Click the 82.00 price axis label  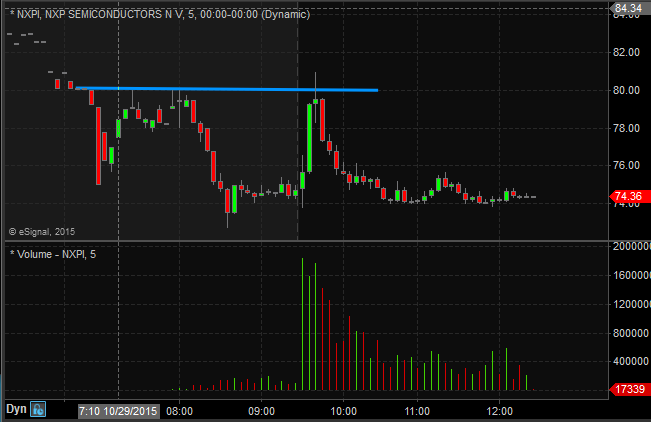click(627, 52)
